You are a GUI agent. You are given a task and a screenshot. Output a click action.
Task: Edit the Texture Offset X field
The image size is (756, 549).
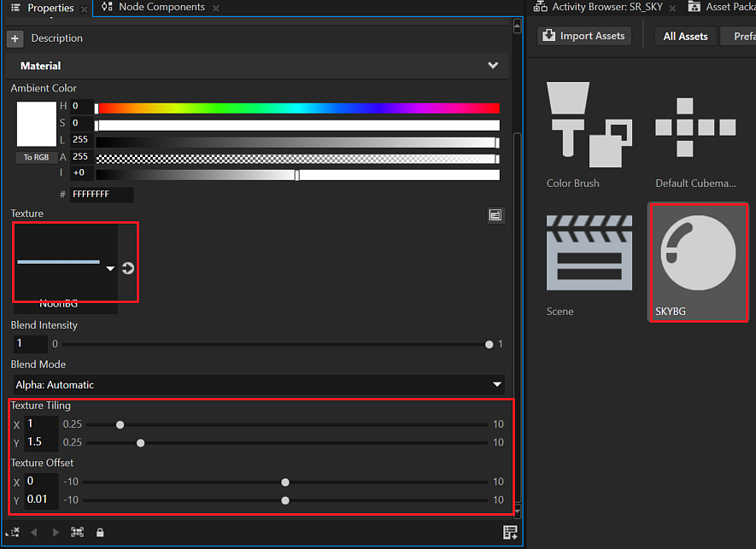tap(41, 482)
